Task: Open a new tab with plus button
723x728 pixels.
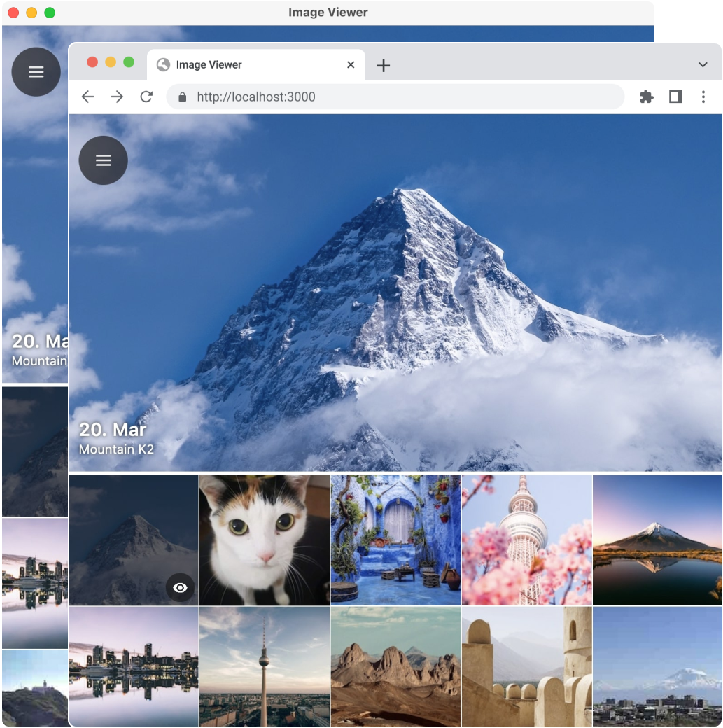Action: 383,66
